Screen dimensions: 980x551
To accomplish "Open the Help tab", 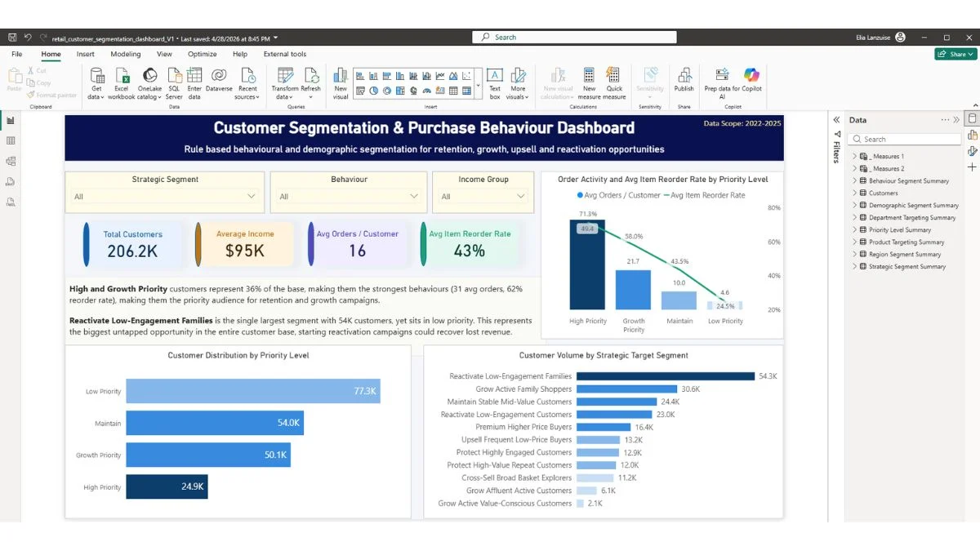I will coord(240,54).
